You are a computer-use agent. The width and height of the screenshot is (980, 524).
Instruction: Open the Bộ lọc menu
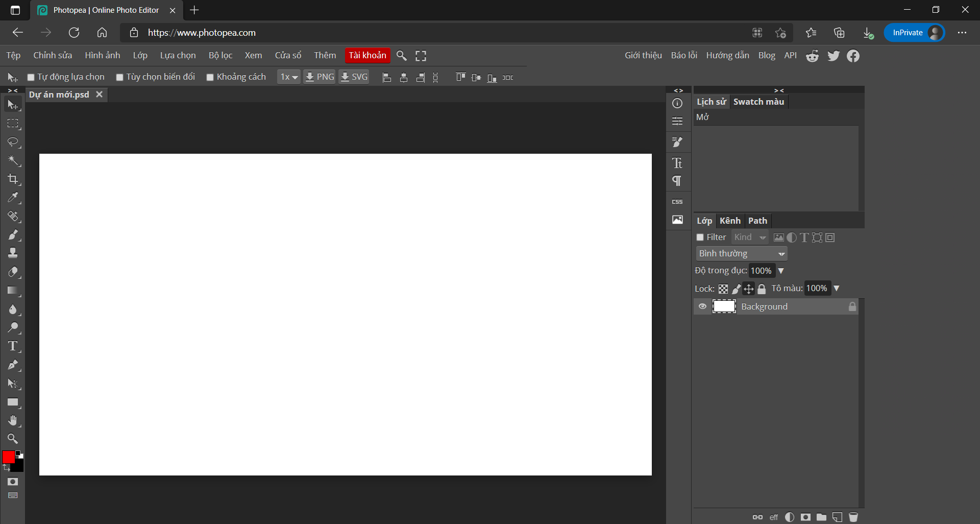point(220,56)
